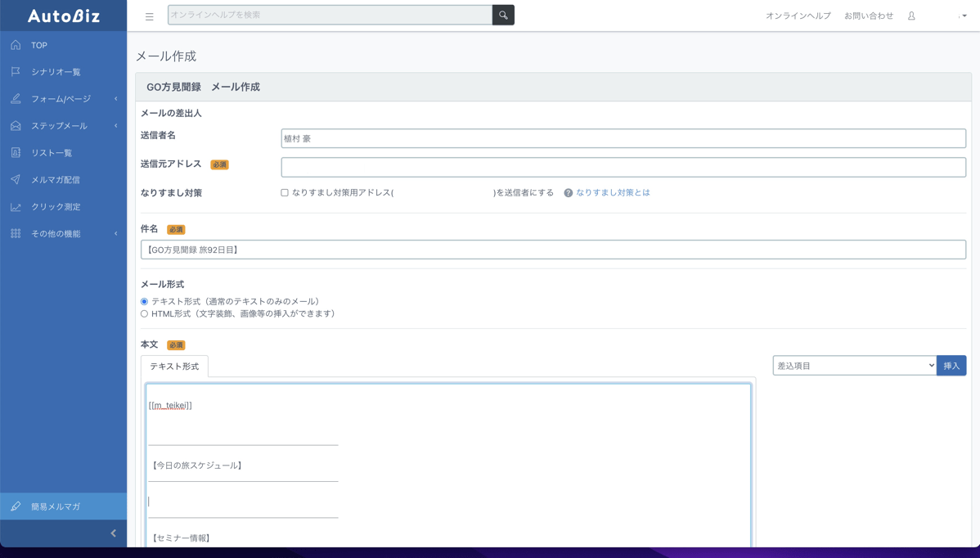This screenshot has height=558, width=980.
Task: Open the user account icon
Action: coord(911,16)
